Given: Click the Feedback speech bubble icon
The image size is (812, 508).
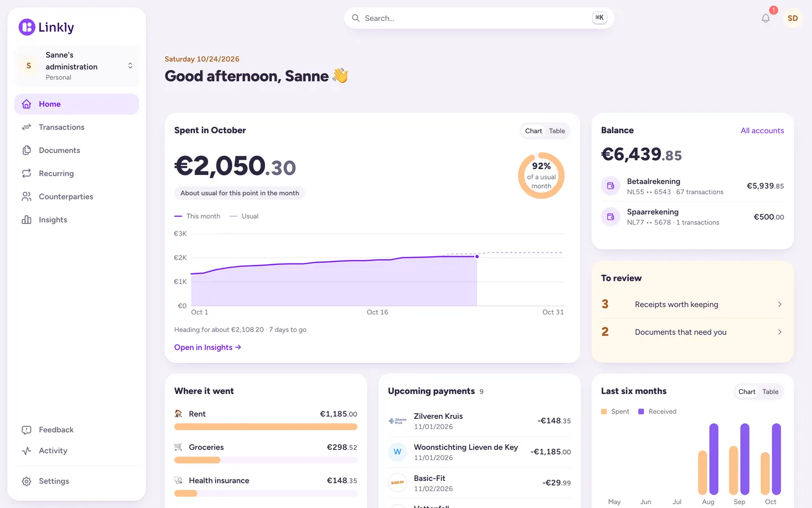Looking at the screenshot, I should pos(27,430).
